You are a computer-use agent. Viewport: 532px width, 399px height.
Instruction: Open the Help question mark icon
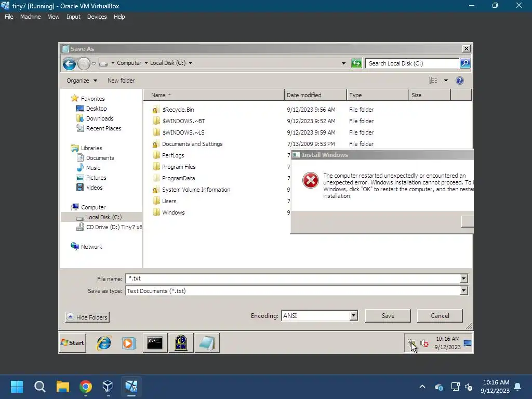click(x=459, y=81)
